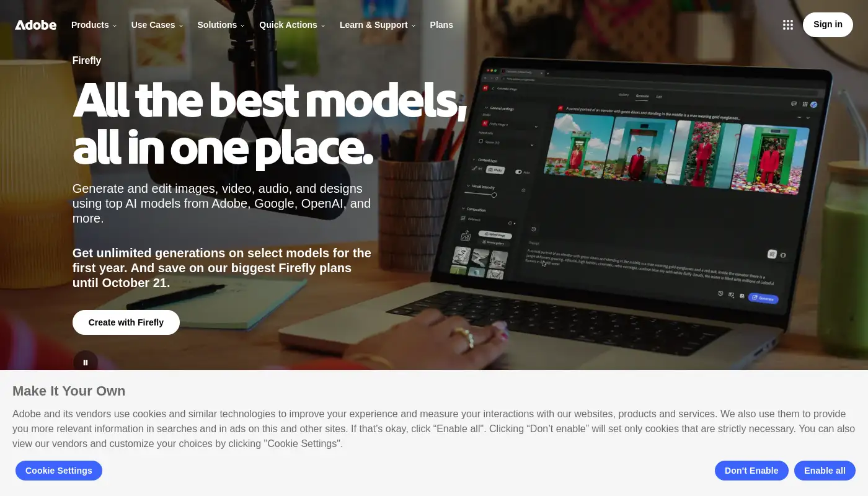Click the "Firefly" label above the headline
This screenshot has height=496, width=868.
[x=87, y=61]
